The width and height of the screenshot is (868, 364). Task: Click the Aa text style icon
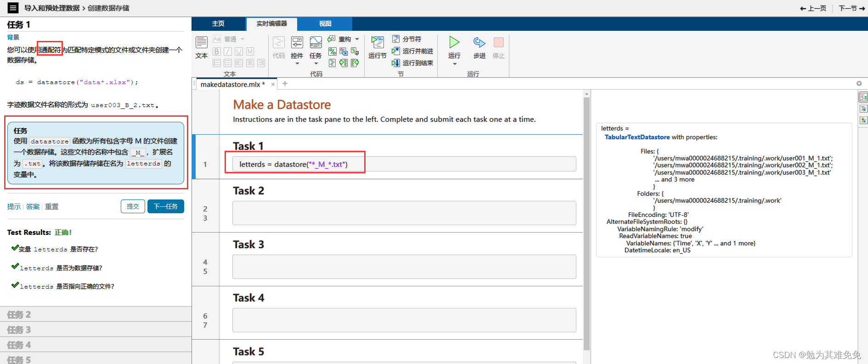click(217, 39)
